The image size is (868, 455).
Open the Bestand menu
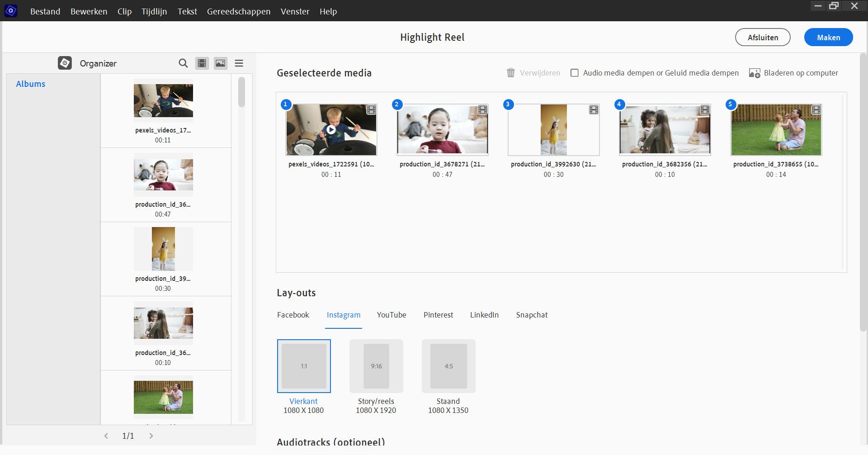coord(45,11)
